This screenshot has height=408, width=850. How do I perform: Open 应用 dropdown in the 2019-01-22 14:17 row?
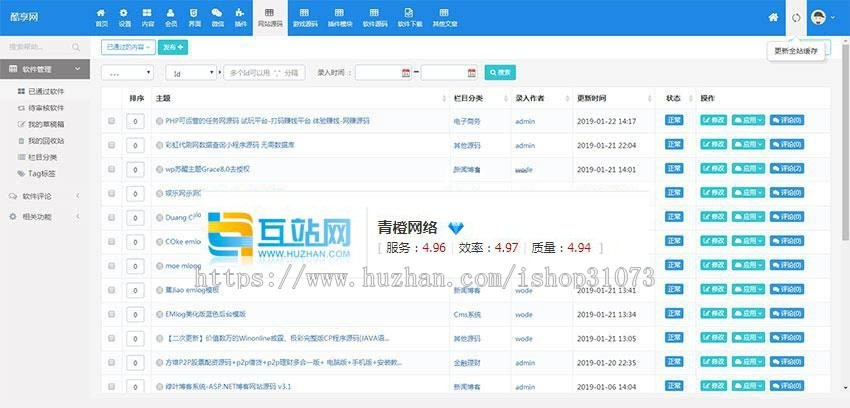pyautogui.click(x=748, y=121)
